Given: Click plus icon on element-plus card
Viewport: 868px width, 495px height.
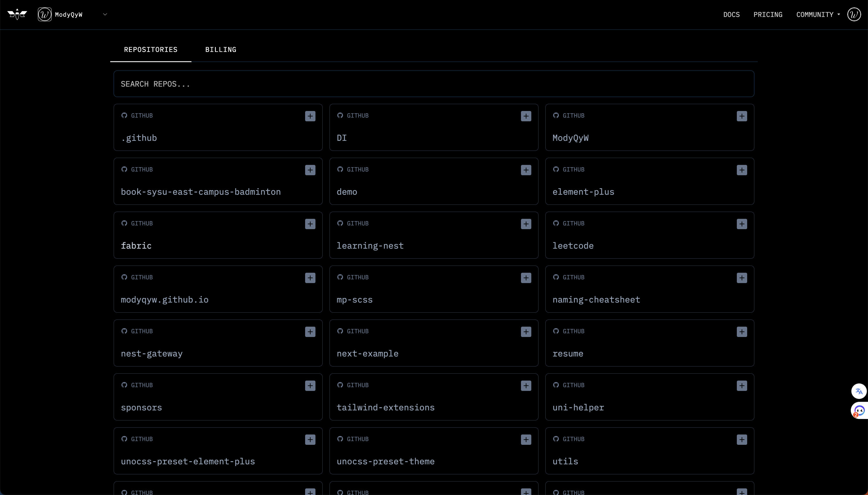Looking at the screenshot, I should coord(741,170).
